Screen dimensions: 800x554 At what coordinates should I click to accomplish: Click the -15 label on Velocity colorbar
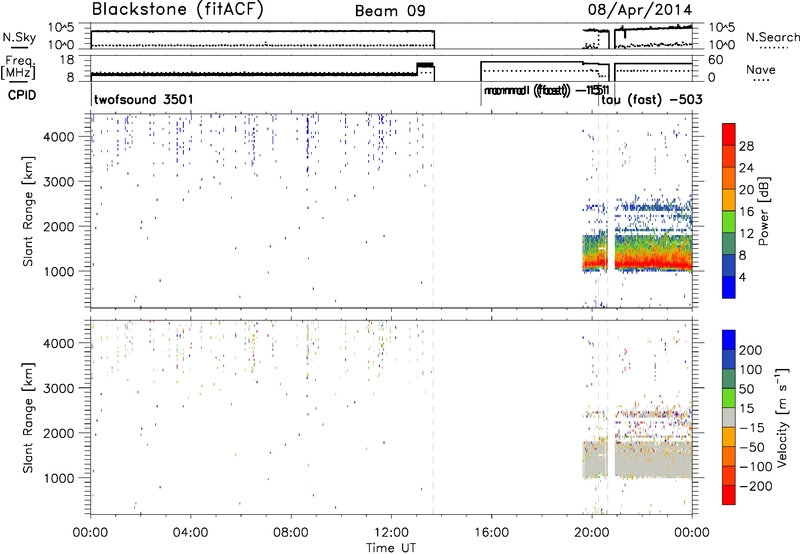click(752, 428)
